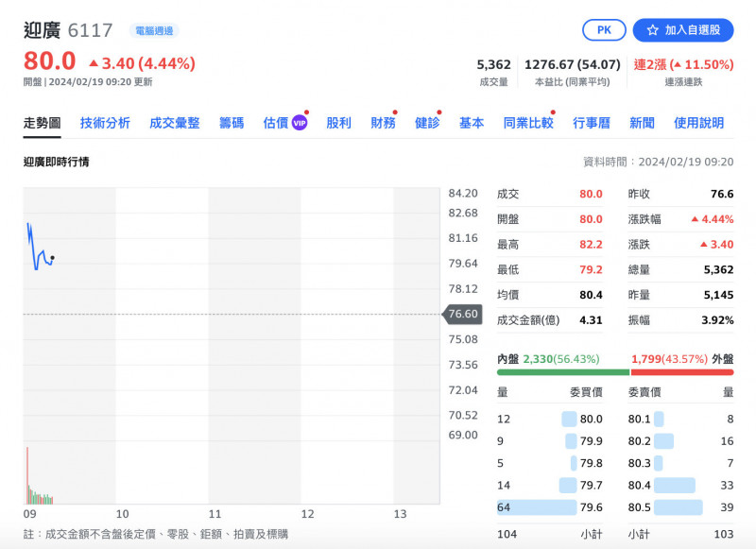This screenshot has width=756, height=549.
Task: Click the 76.60 previous-close price marker
Action: (x=462, y=314)
